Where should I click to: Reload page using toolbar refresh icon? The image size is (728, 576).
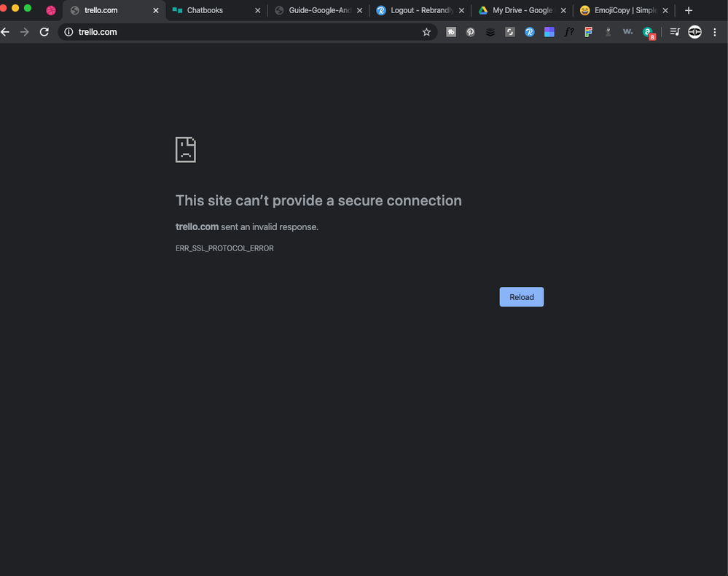tap(44, 32)
